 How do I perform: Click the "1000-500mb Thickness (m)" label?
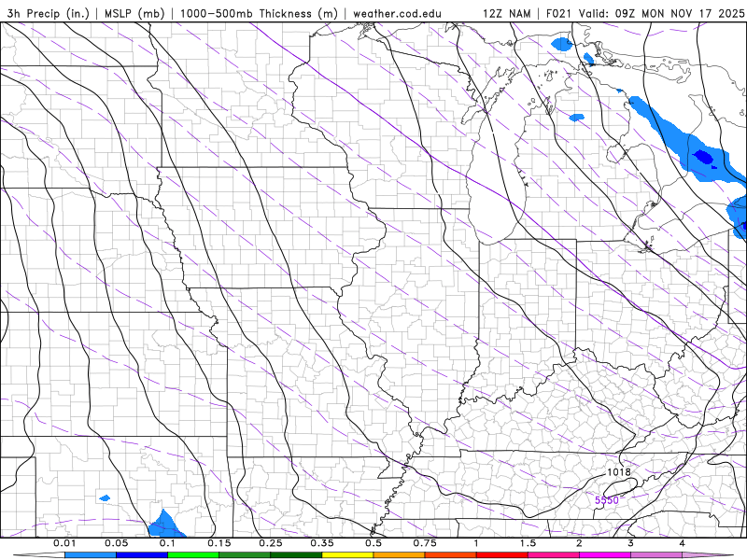click(259, 13)
